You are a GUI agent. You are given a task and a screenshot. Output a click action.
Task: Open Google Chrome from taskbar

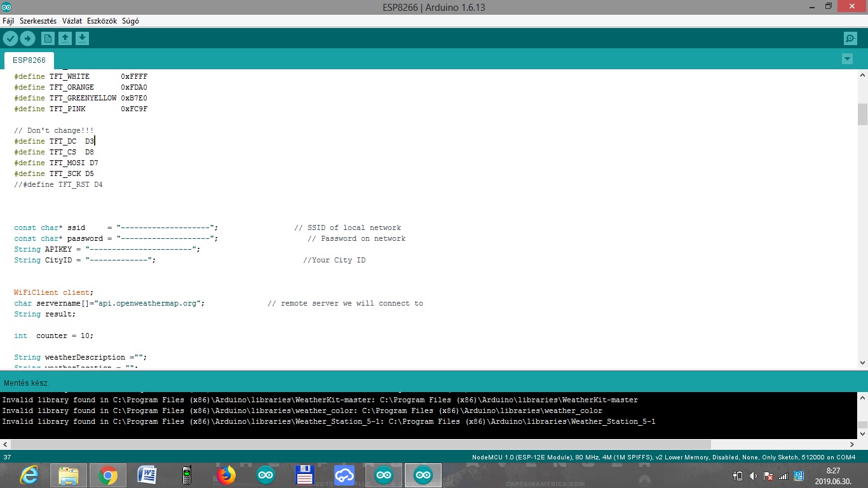coord(108,475)
